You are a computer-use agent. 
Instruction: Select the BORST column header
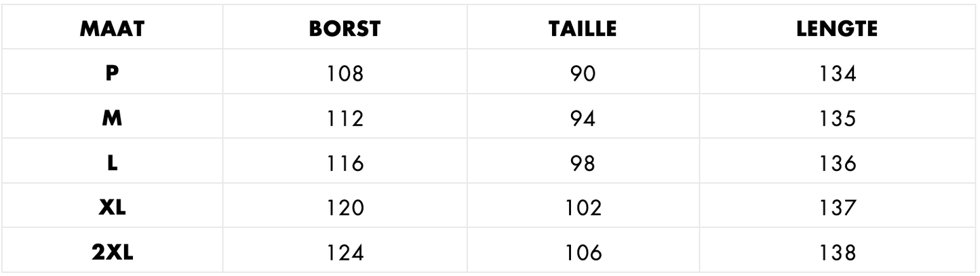pyautogui.click(x=345, y=30)
